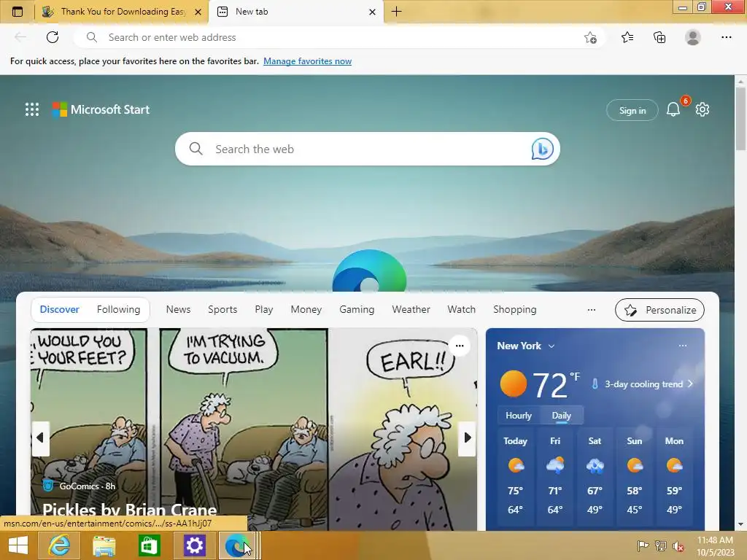Open weather card more options
The width and height of the screenshot is (747, 560).
(x=682, y=346)
